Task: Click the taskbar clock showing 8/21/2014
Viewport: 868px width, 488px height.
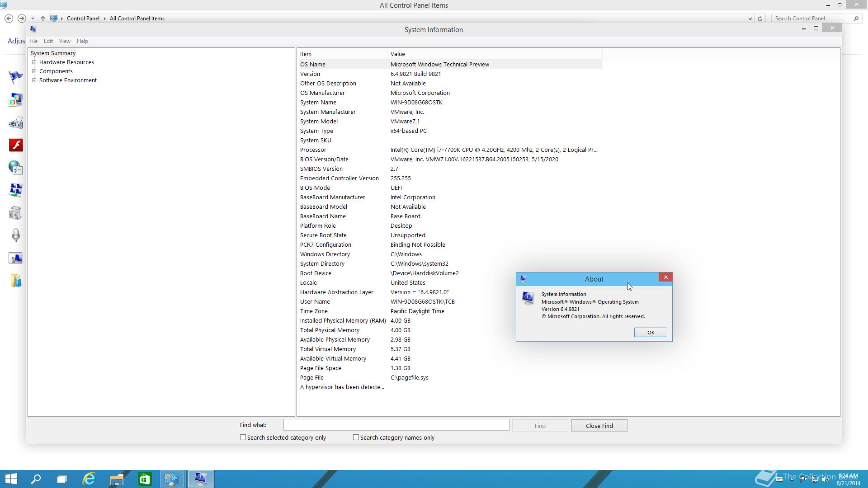Action: point(848,479)
